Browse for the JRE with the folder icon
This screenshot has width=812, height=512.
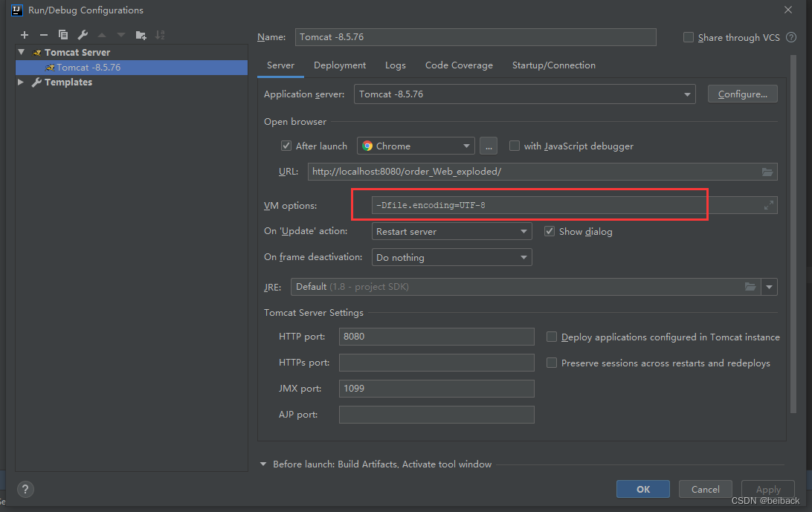pyautogui.click(x=750, y=287)
